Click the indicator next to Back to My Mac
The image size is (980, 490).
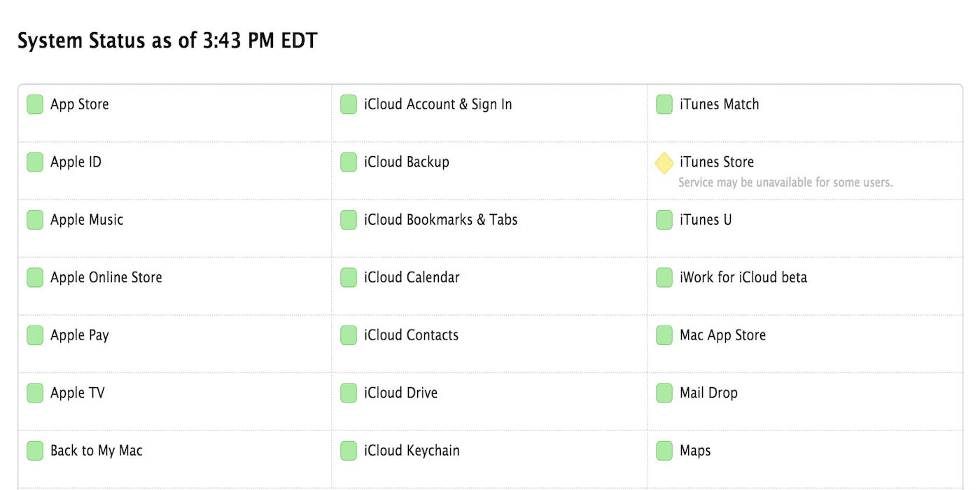34,450
